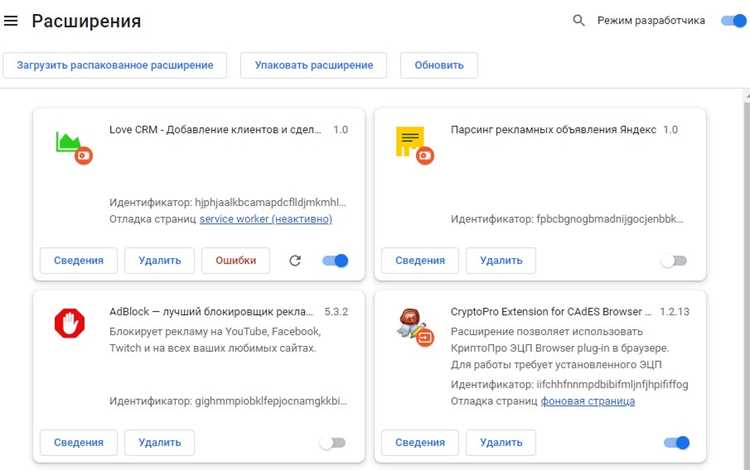Click the AdBlock extension title text

211,312
